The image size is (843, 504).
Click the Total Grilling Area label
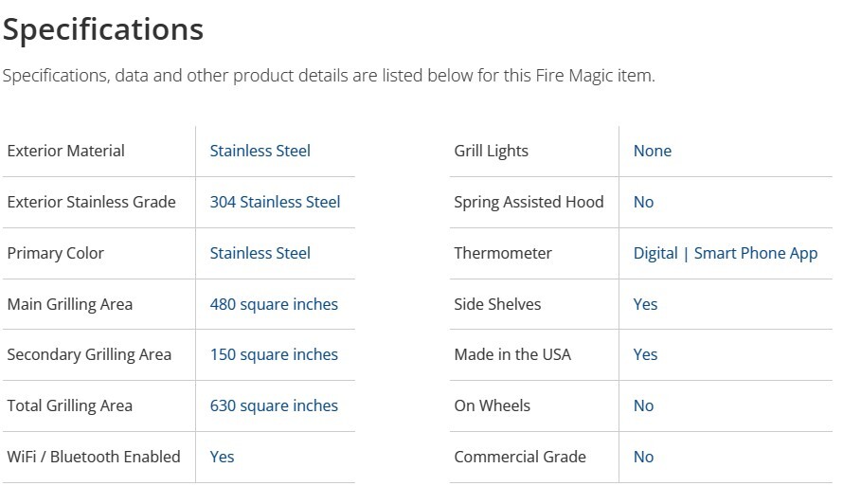(69, 405)
